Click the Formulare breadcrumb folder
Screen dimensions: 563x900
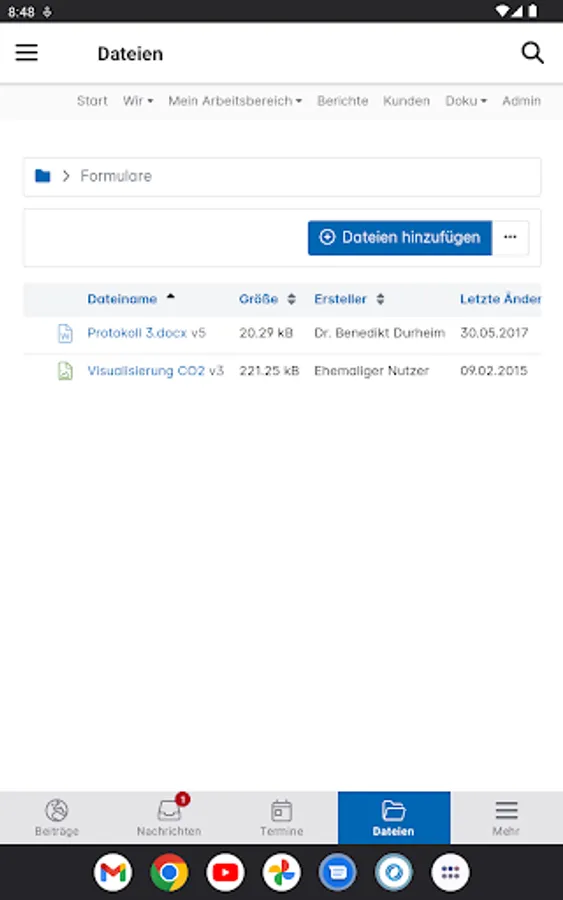116,176
